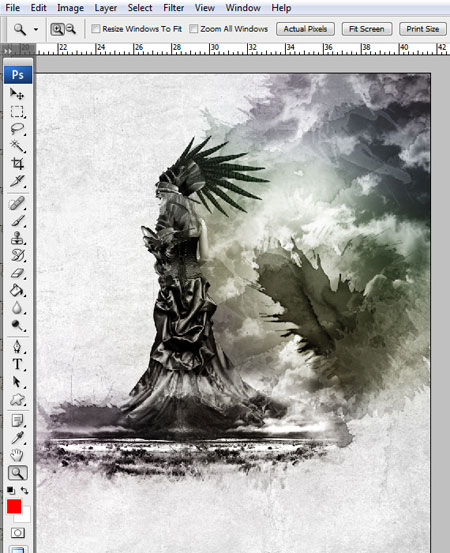Reset default foreground and background colors
The height and width of the screenshot is (553, 450).
coord(11,491)
